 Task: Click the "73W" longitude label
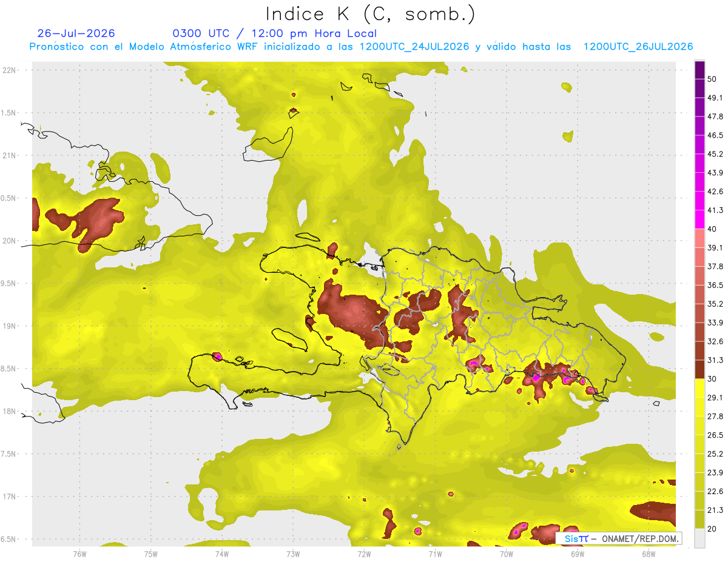click(x=293, y=554)
